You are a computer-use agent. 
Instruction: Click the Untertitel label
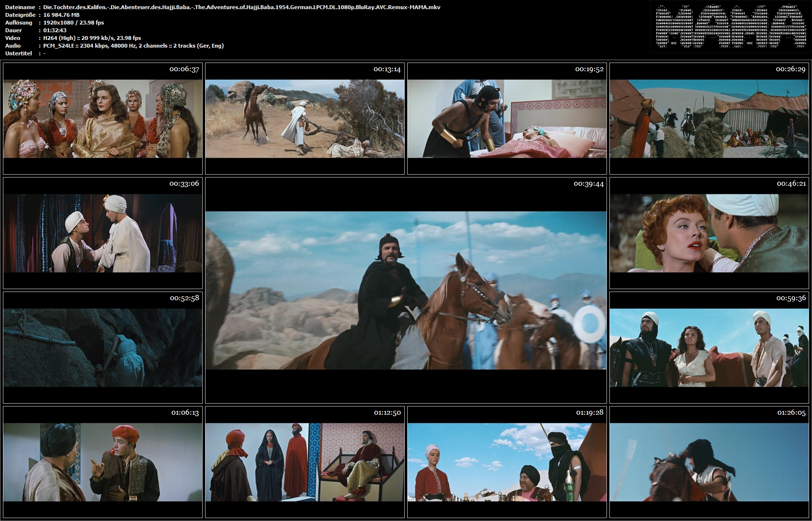[x=19, y=53]
